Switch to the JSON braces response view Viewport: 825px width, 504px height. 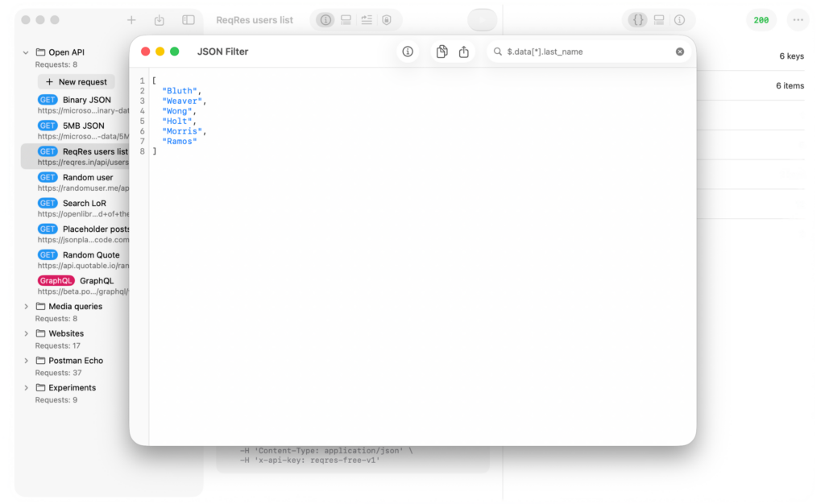pos(638,20)
